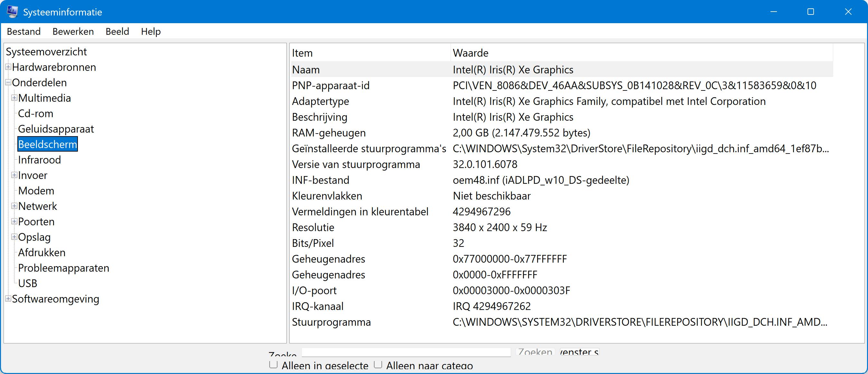Expand the Multimedia category
Screen dimensions: 868x374
point(14,98)
